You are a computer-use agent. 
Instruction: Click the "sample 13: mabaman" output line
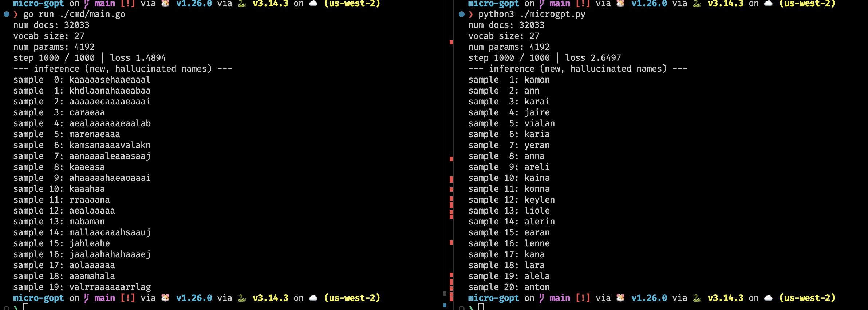pos(59,222)
